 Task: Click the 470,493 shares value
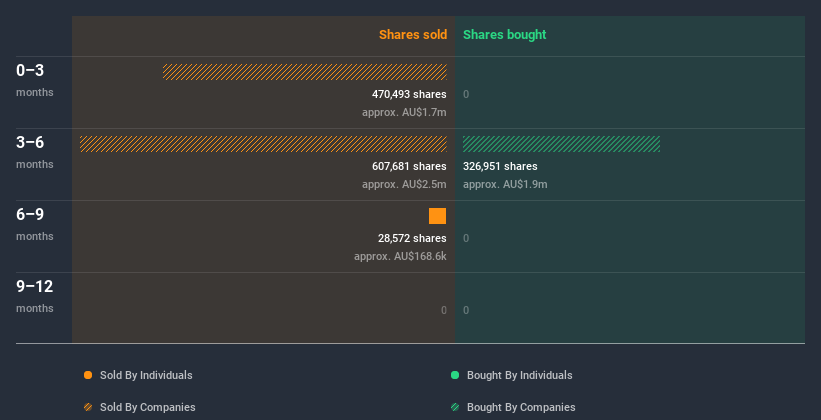409,94
